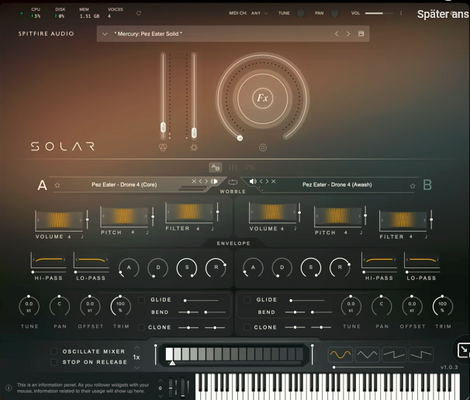Screen dimensions: 470x400
Task: Click first step in mixer sequencer strip
Action: point(169,354)
